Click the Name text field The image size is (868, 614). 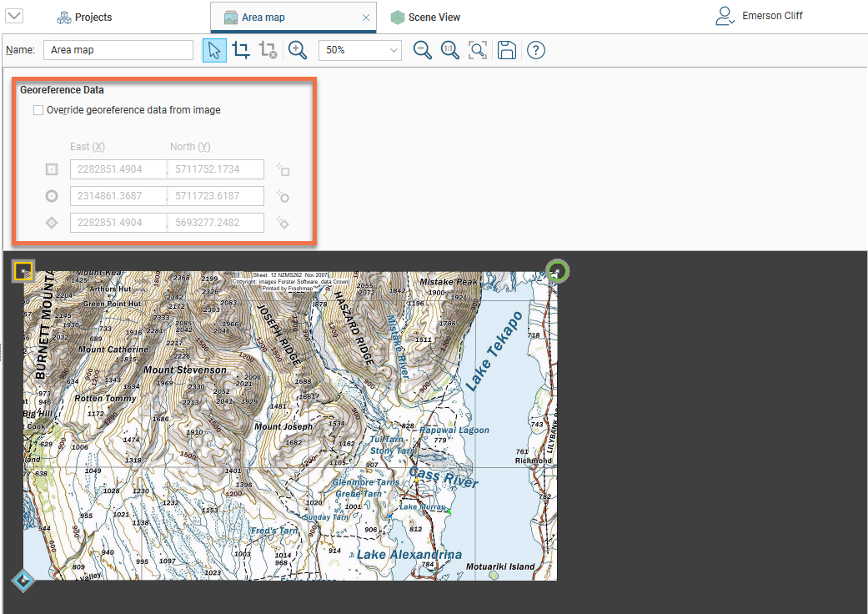[118, 50]
